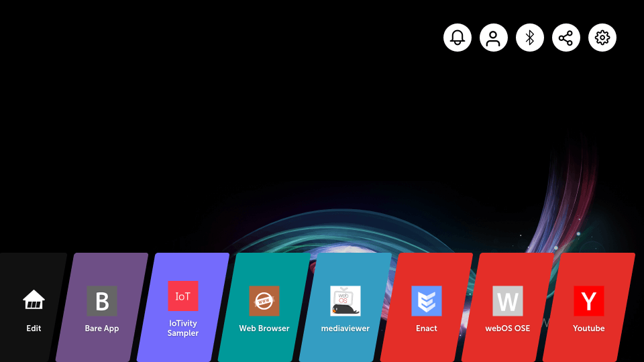
Task: Select the "Bare App" text label
Action: point(102,328)
